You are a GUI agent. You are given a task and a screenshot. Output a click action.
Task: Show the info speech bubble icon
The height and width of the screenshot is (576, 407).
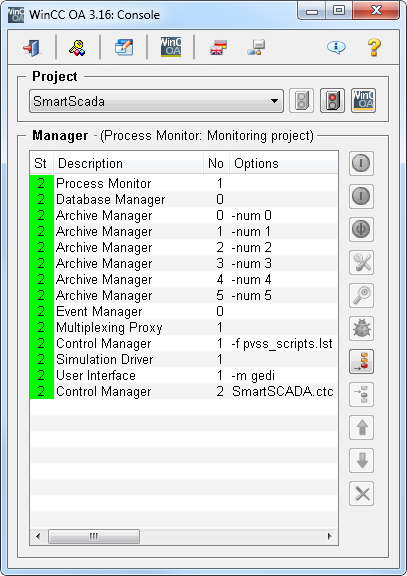tap(336, 47)
